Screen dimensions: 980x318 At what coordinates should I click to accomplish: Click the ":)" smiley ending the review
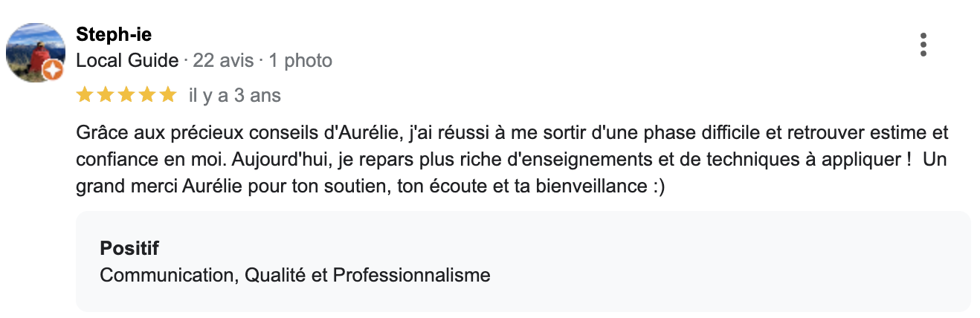tap(656, 186)
